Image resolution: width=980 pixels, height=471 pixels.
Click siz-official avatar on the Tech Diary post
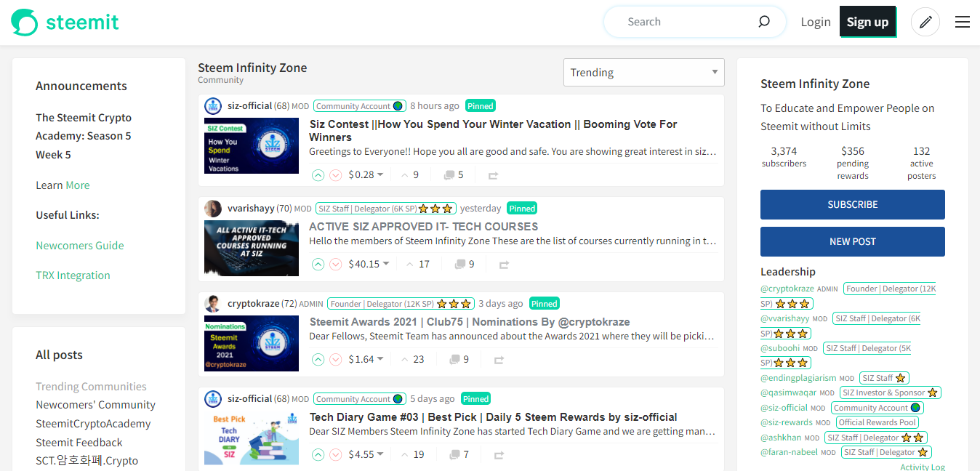click(213, 399)
